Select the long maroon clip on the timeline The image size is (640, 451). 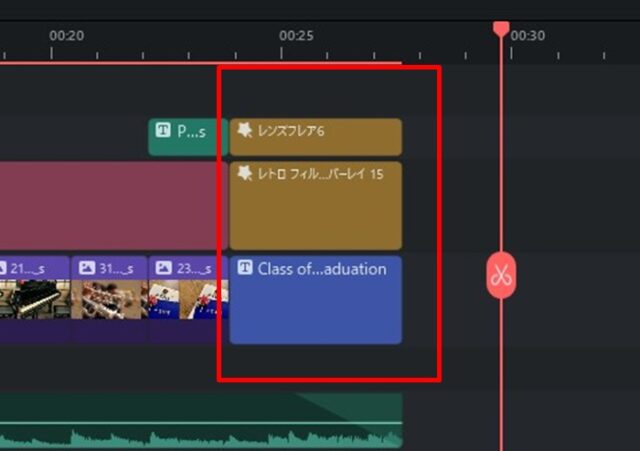point(110,205)
